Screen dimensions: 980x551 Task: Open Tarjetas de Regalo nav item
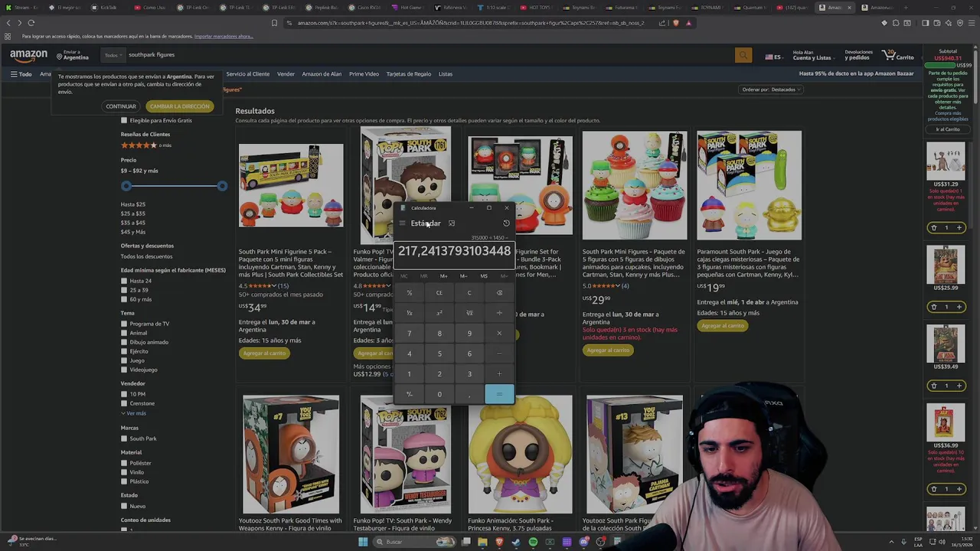click(x=409, y=74)
